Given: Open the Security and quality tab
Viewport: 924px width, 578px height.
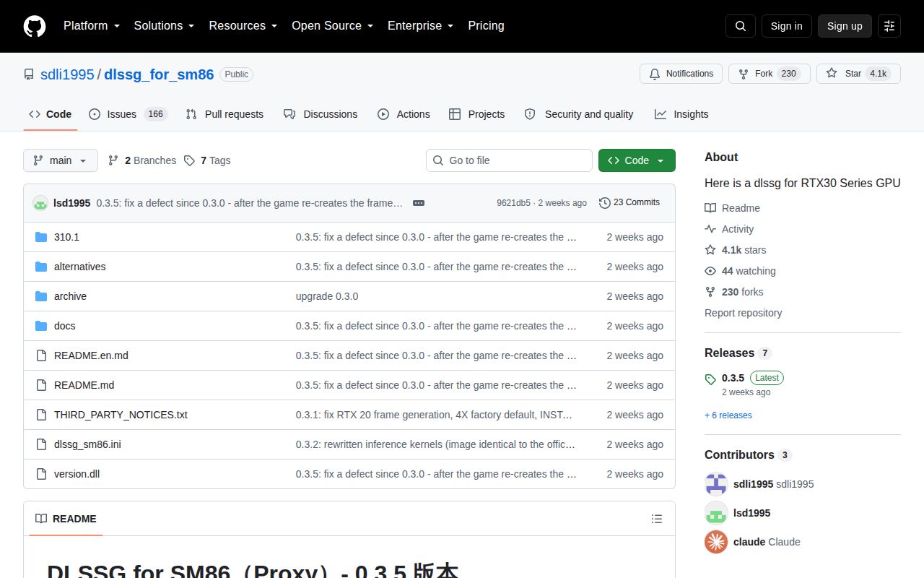Looking at the screenshot, I should pos(579,114).
